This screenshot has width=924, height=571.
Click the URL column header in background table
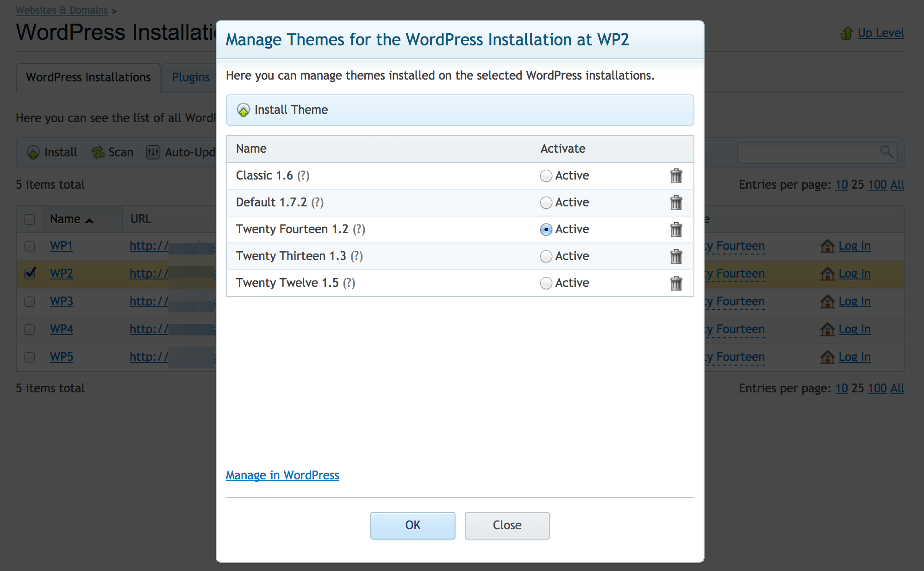tap(141, 219)
